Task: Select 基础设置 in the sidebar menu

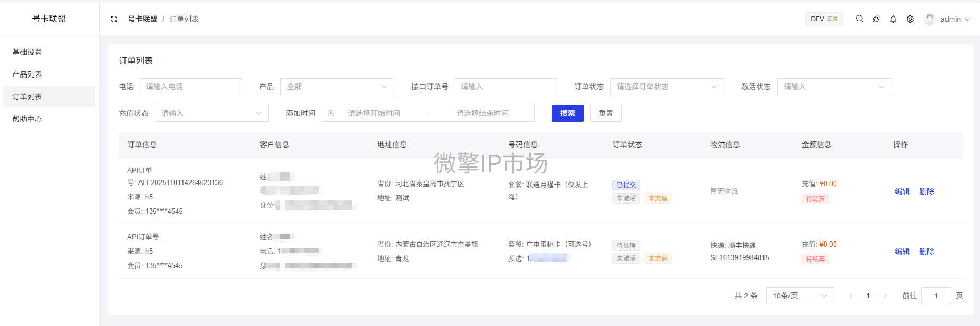Action: click(27, 52)
